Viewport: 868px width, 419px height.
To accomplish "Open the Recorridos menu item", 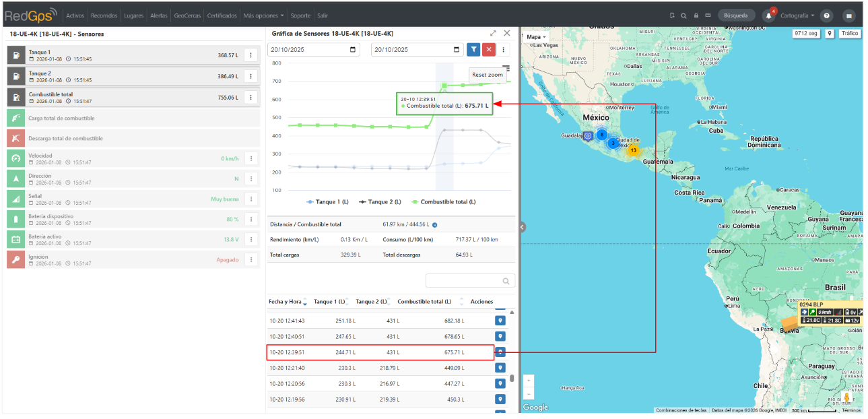I will click(104, 15).
